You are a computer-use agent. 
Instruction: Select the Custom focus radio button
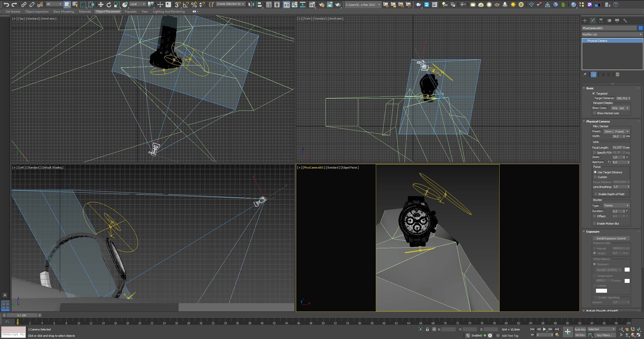[595, 177]
